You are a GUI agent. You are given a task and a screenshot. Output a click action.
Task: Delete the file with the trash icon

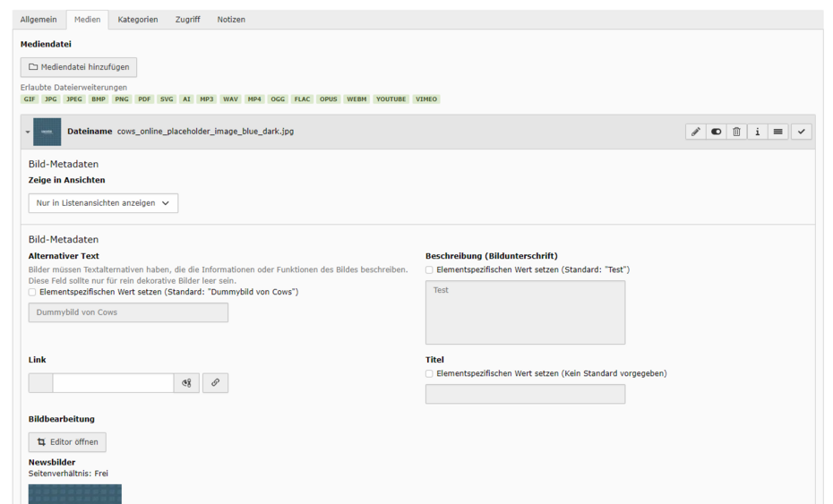tap(736, 132)
